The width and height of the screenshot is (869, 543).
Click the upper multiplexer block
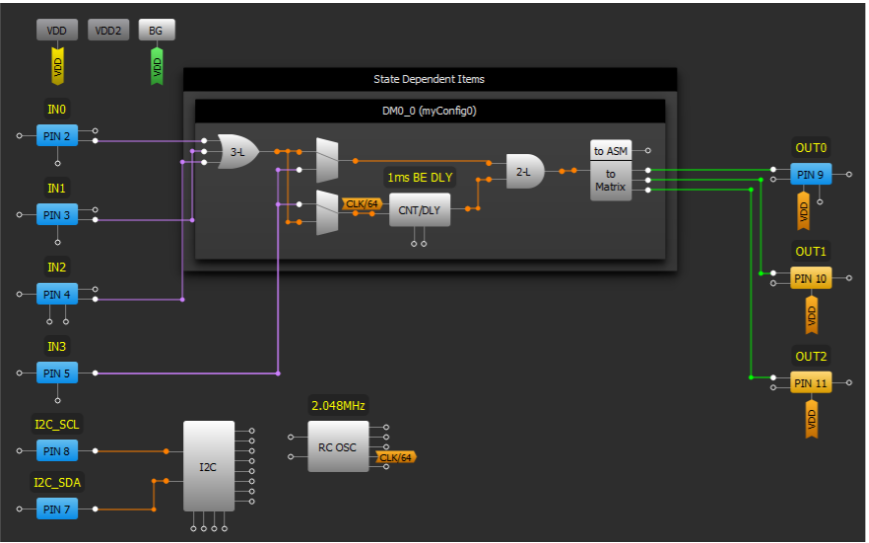pos(327,161)
